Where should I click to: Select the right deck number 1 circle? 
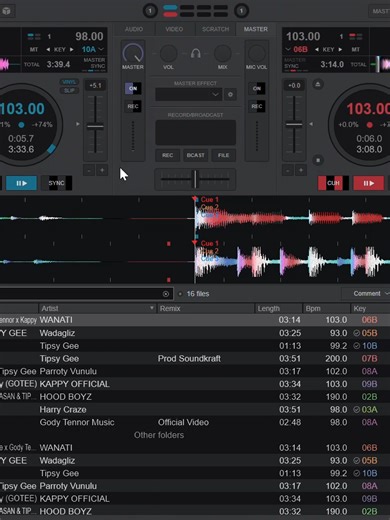click(241, 11)
